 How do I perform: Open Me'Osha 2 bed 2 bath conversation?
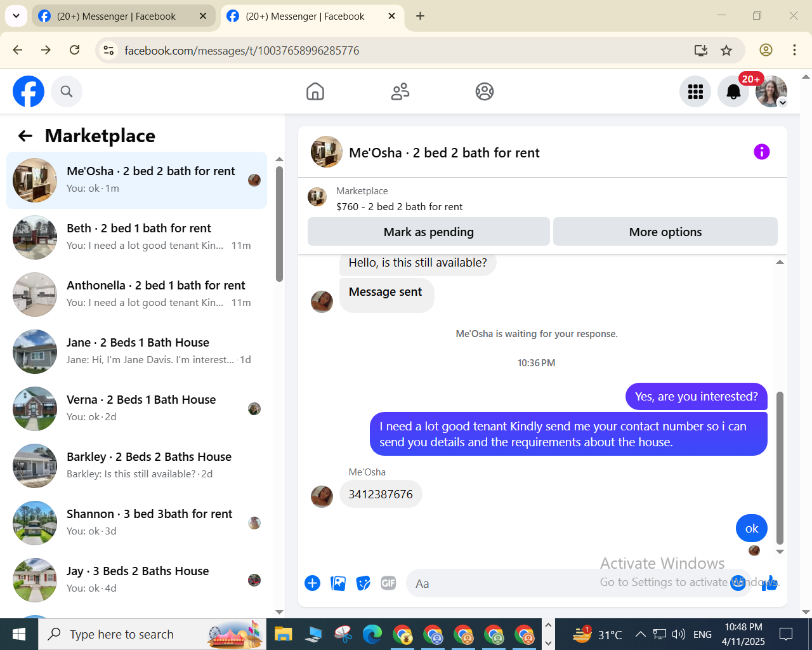point(136,180)
